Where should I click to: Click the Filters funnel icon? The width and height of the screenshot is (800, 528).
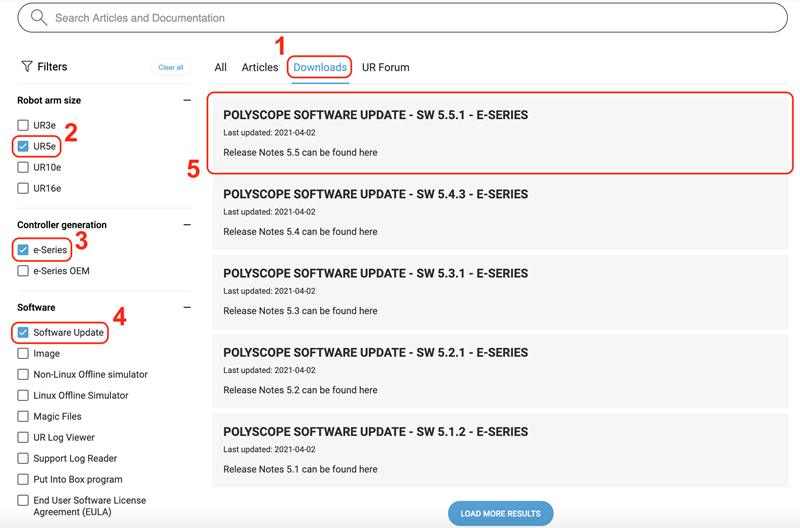(27, 66)
